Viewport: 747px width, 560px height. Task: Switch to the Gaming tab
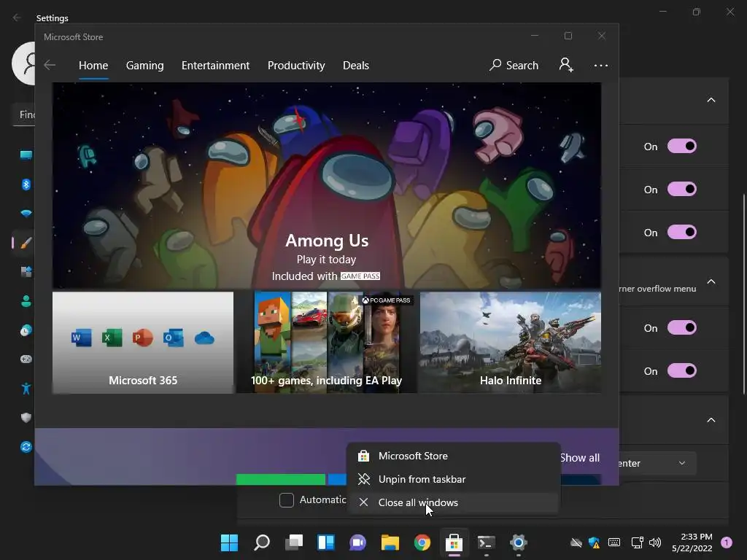coord(145,65)
